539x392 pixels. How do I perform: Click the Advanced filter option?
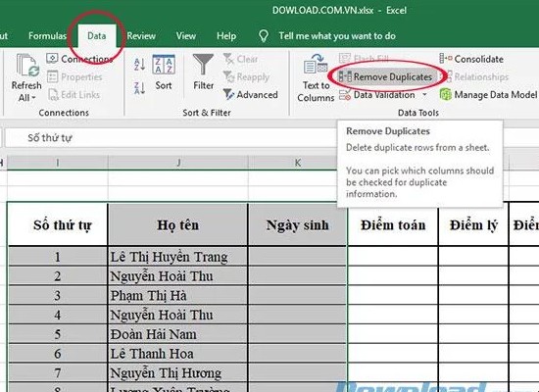(251, 94)
